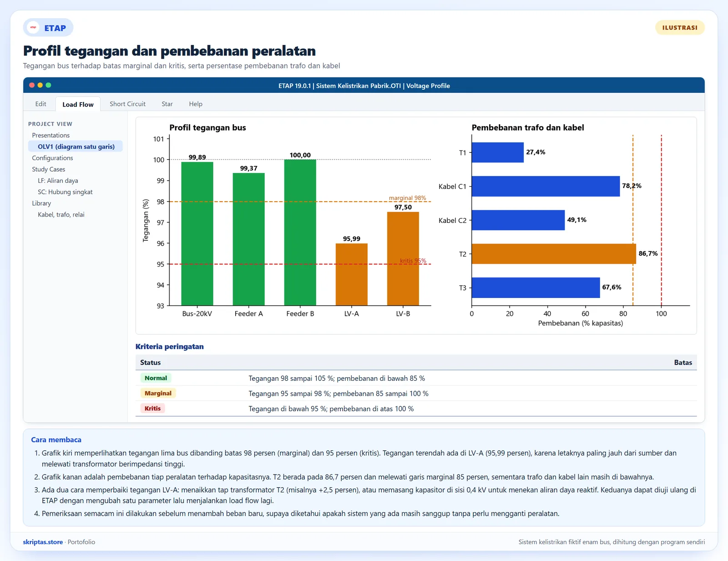
Task: Click the 86,7% value label
Action: (648, 253)
